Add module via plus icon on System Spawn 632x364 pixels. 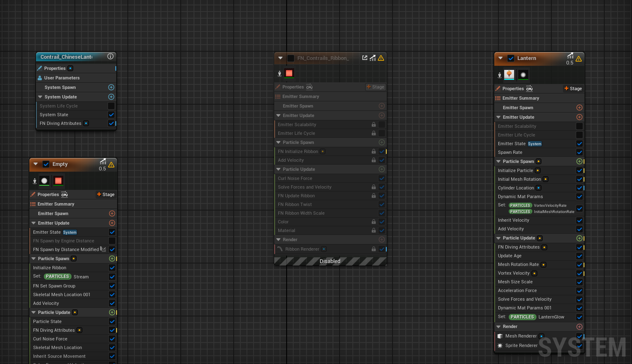click(111, 87)
